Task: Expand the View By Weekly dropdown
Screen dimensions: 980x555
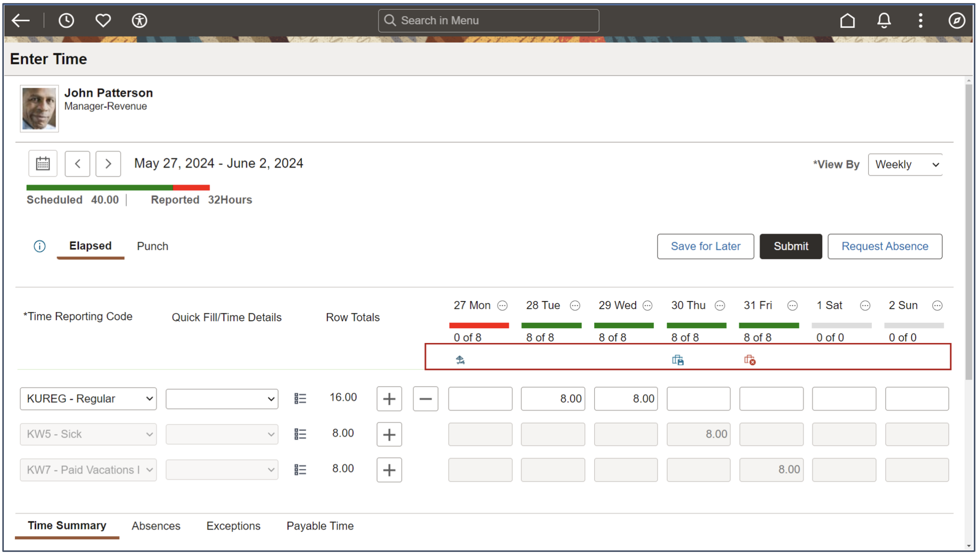Action: click(905, 165)
